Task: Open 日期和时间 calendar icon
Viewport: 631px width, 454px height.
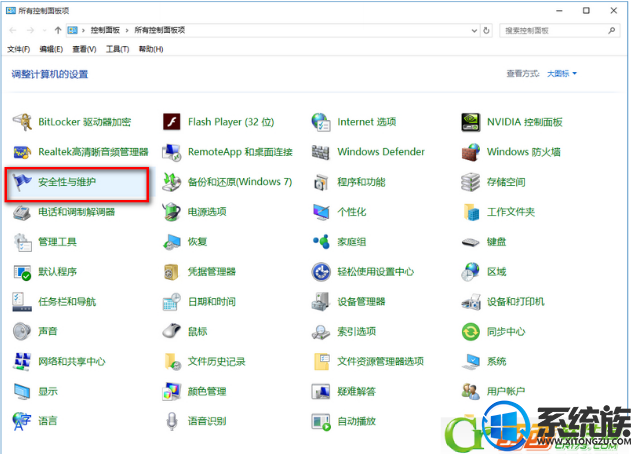Action: (172, 302)
